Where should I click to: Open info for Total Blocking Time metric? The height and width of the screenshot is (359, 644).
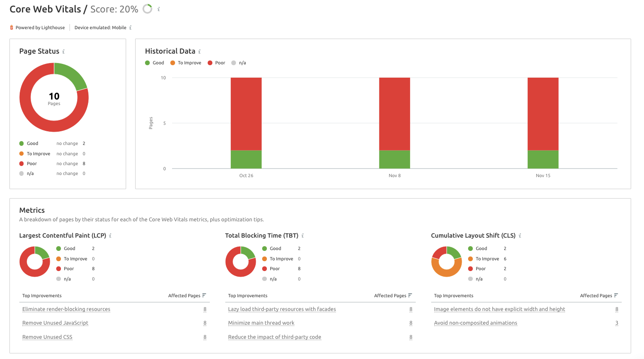coord(303,235)
